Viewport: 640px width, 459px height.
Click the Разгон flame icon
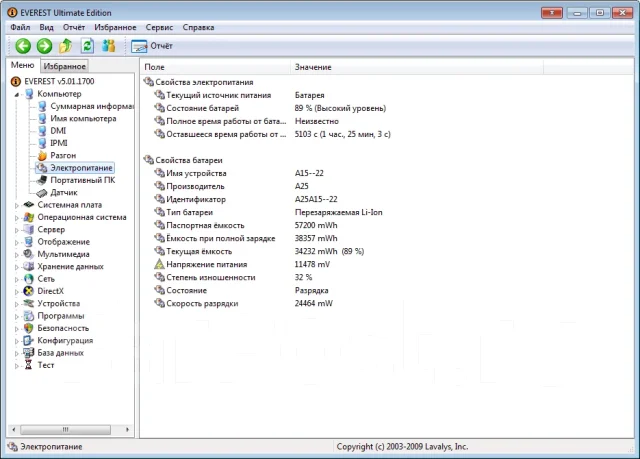[x=42, y=155]
